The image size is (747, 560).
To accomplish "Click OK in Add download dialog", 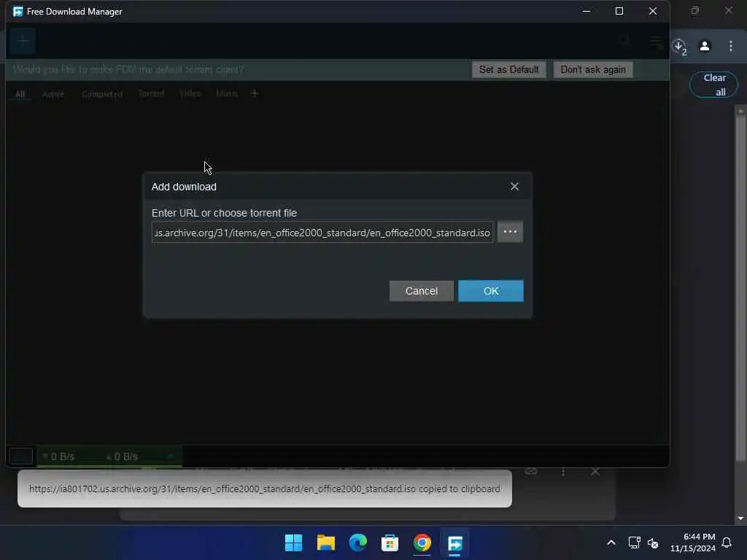I will coord(491,291).
